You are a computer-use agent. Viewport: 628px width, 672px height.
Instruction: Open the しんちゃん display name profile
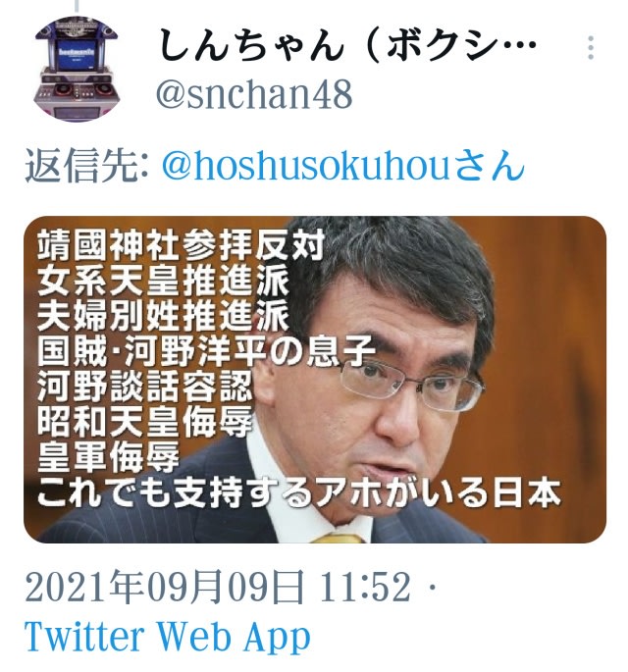pos(347,44)
